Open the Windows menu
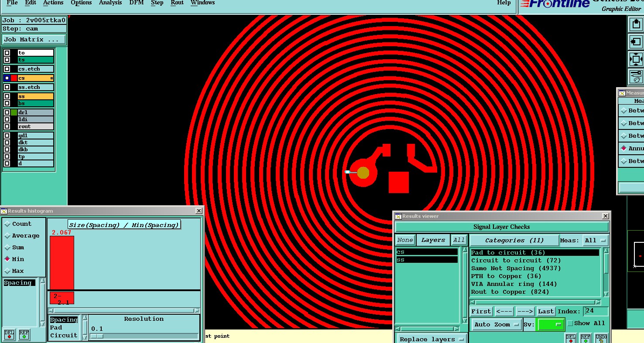 tap(203, 3)
